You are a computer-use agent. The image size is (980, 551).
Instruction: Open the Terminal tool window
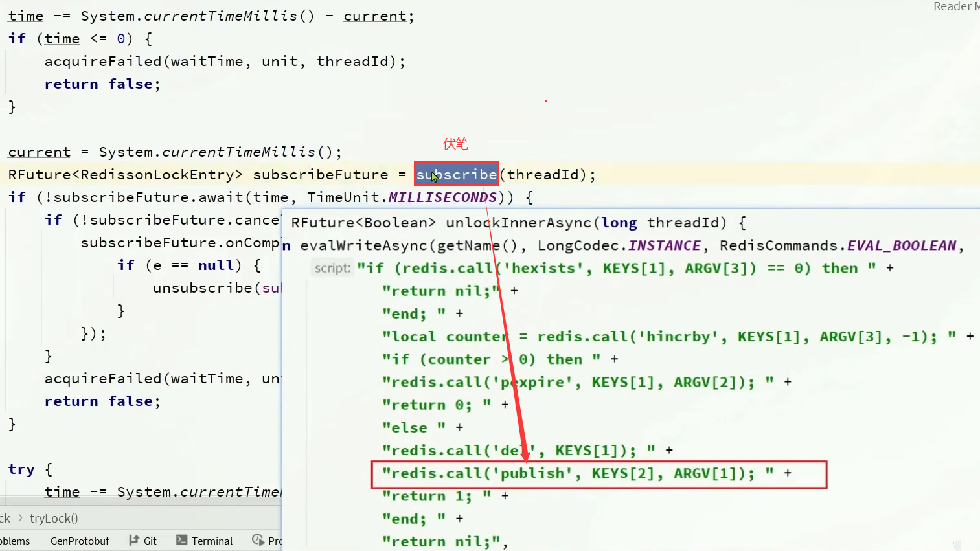205,541
